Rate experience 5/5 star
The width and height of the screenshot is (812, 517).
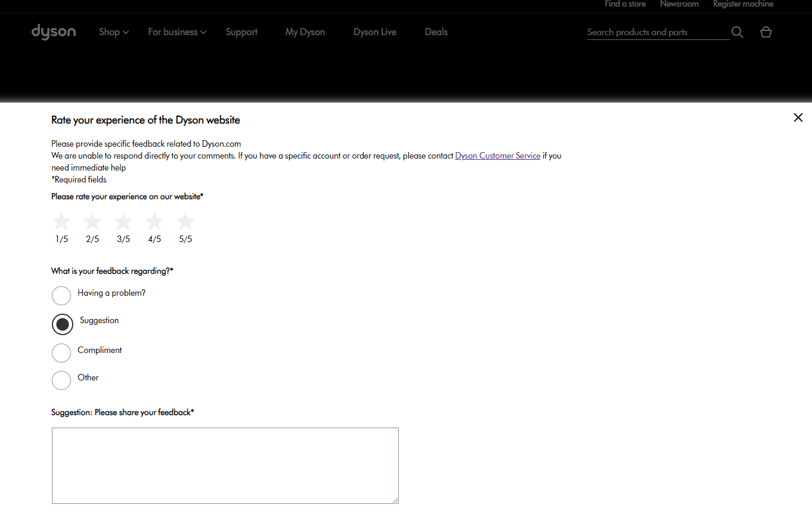click(185, 222)
